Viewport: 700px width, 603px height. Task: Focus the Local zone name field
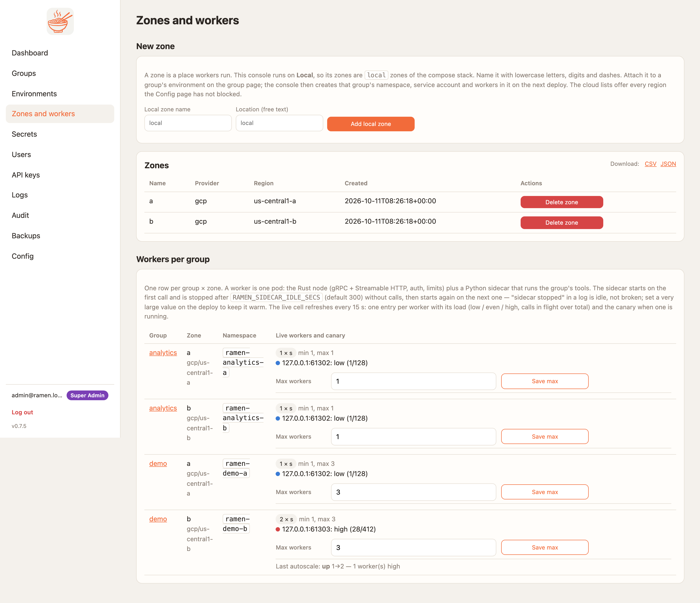[x=188, y=123]
